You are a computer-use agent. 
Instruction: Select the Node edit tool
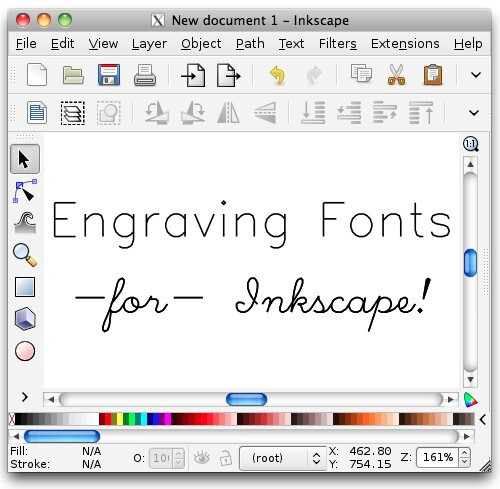click(x=25, y=191)
